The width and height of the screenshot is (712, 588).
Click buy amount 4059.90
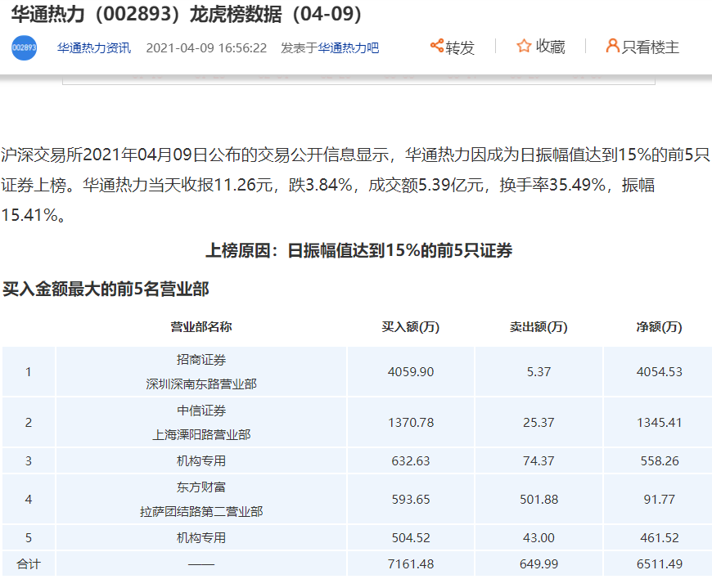pyautogui.click(x=411, y=372)
